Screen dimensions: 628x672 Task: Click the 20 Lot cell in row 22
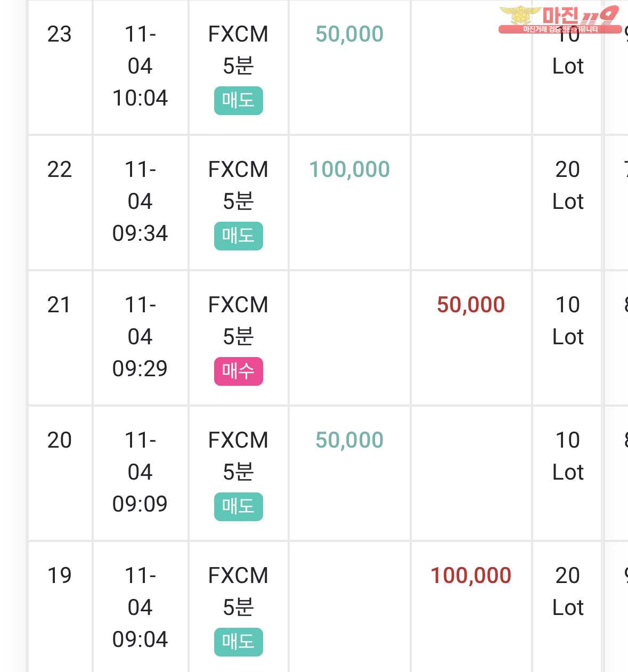(x=568, y=185)
